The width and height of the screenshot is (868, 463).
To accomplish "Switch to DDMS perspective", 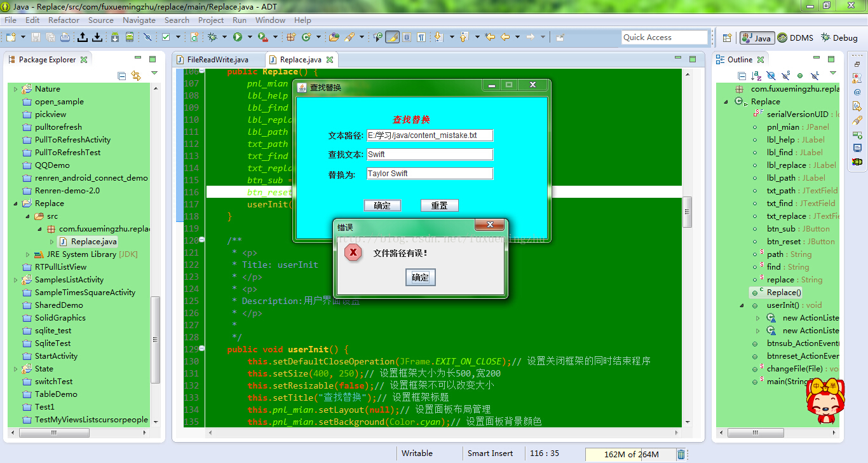I will [x=795, y=38].
